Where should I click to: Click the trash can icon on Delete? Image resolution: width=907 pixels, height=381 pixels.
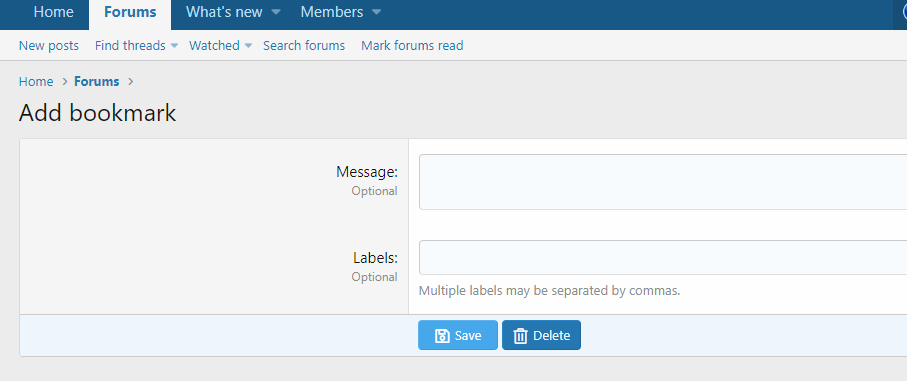(x=521, y=336)
